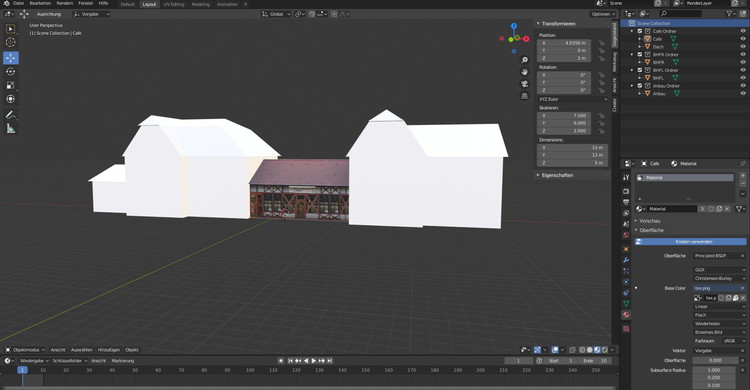Select the Measure tool
This screenshot has height=390, width=750.
pos(11,129)
